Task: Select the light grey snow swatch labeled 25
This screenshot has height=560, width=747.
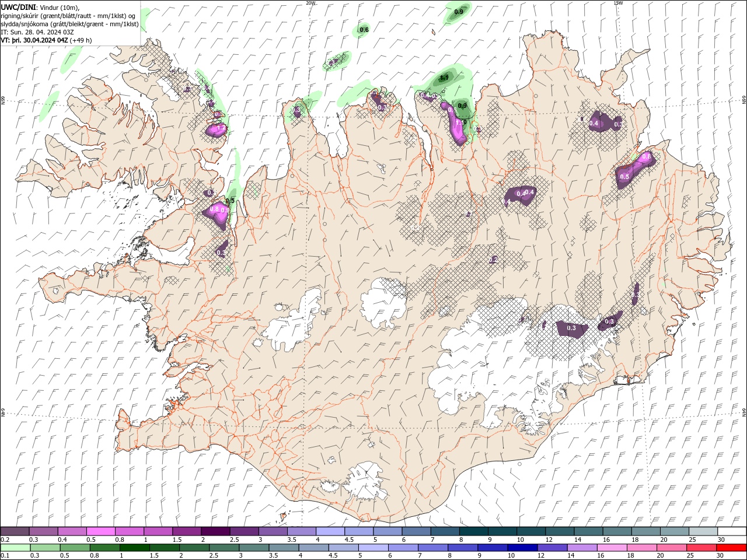Action: (704, 531)
